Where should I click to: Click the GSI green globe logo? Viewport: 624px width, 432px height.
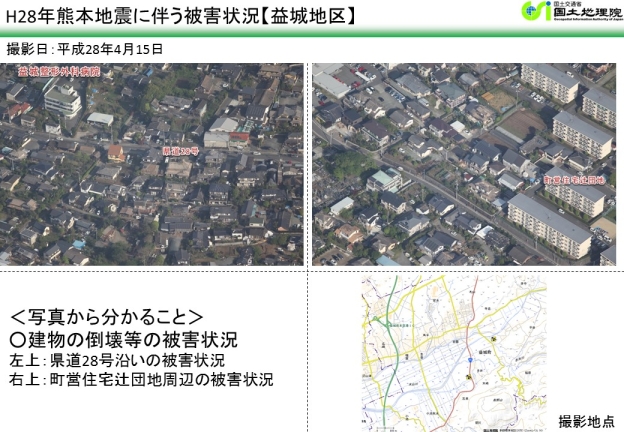[536, 11]
